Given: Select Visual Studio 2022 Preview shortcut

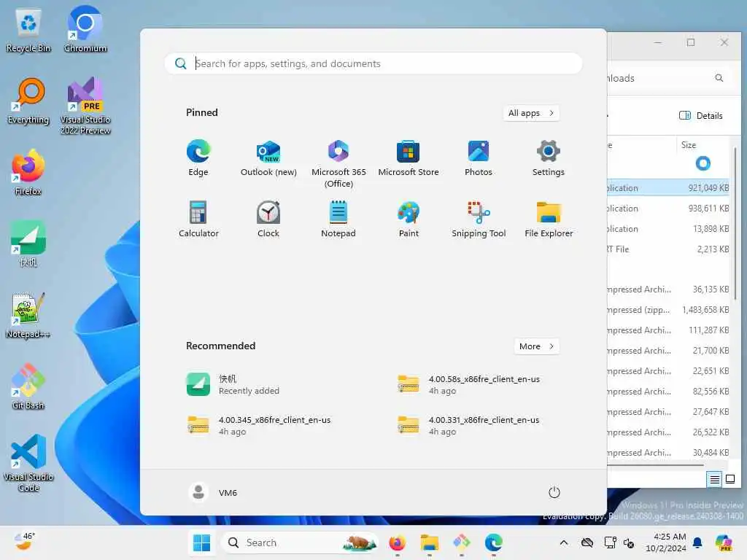Looking at the screenshot, I should (x=85, y=106).
